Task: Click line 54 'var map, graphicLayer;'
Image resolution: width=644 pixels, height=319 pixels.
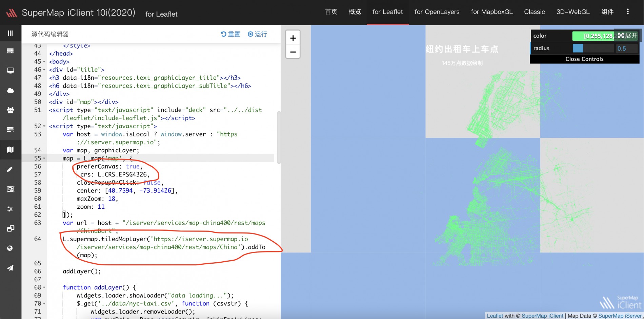Action: [x=101, y=150]
